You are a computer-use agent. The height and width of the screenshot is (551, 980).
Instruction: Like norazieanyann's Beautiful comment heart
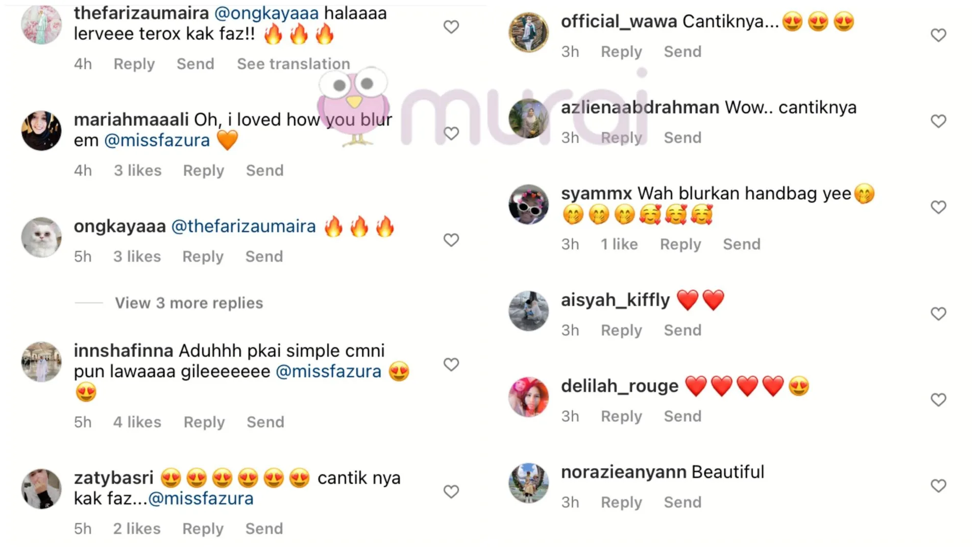tap(939, 486)
